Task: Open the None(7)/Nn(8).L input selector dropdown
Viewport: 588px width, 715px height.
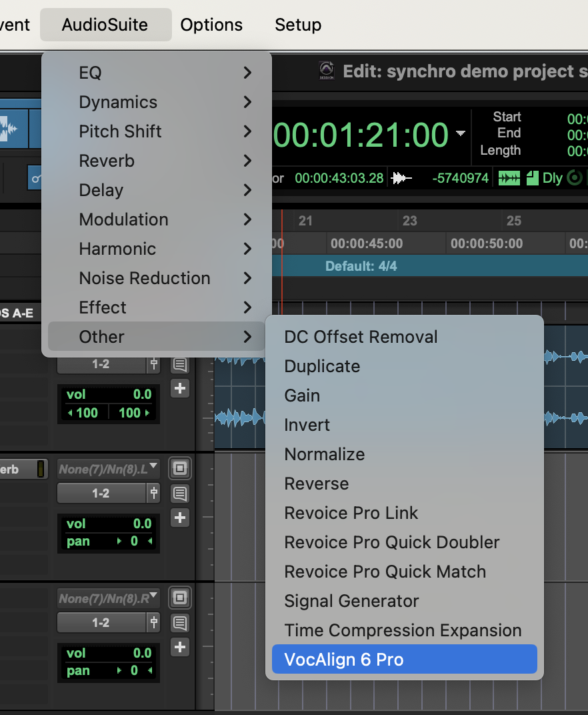Action: pos(109,468)
